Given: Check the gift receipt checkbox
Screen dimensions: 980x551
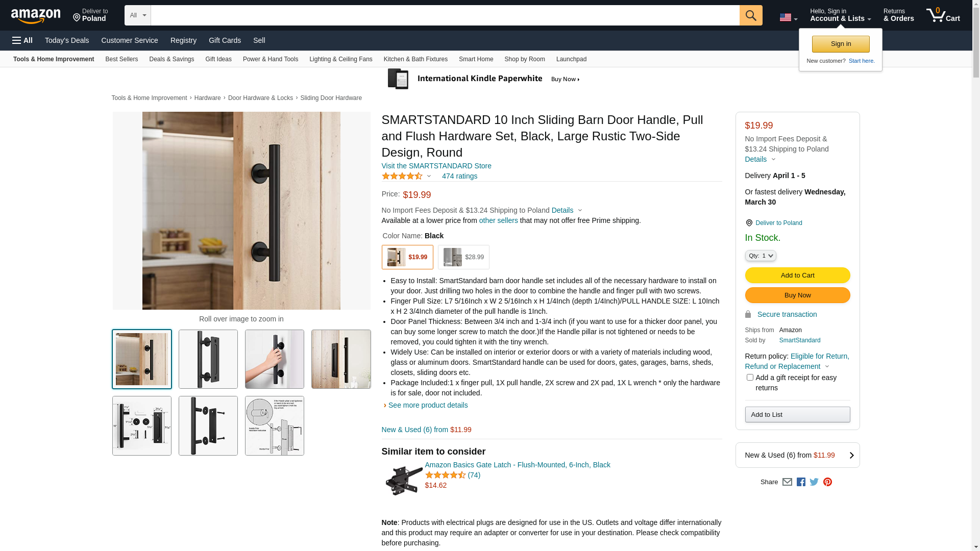Looking at the screenshot, I should [749, 378].
